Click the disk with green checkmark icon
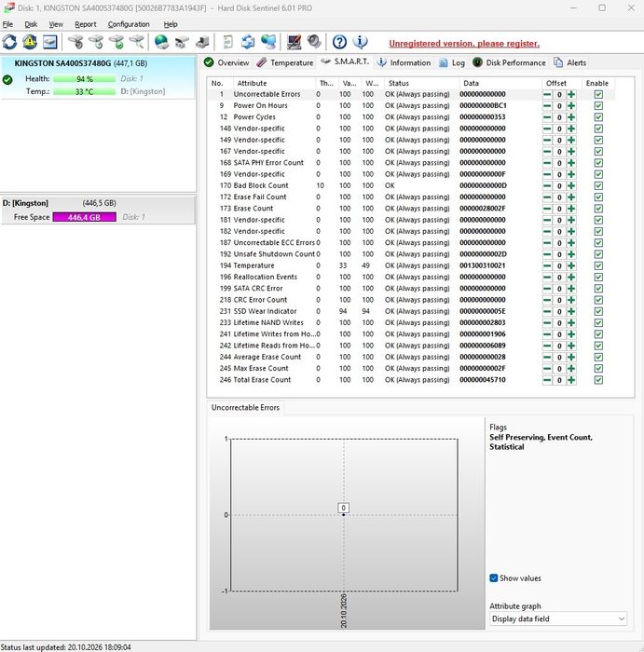This screenshot has width=644, height=652. [x=116, y=42]
